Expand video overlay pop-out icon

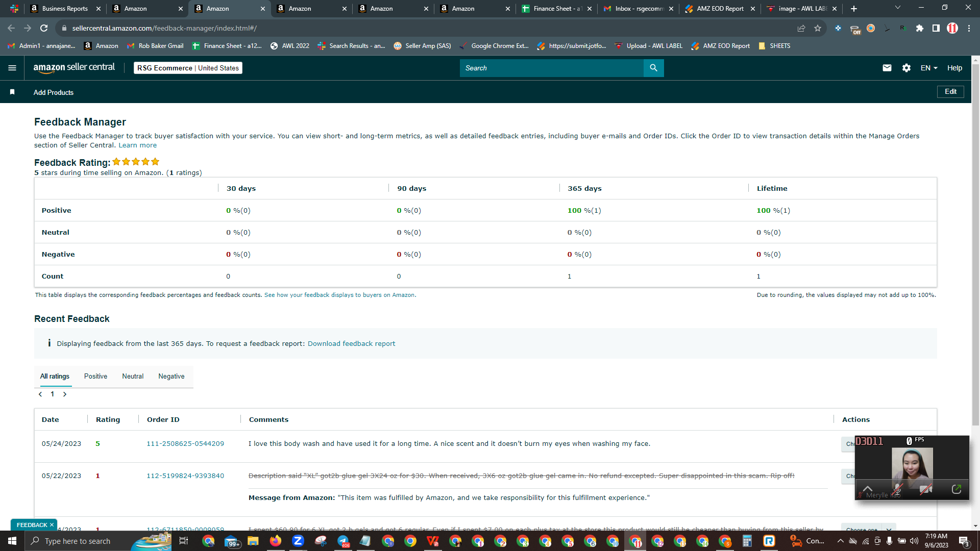tap(957, 489)
